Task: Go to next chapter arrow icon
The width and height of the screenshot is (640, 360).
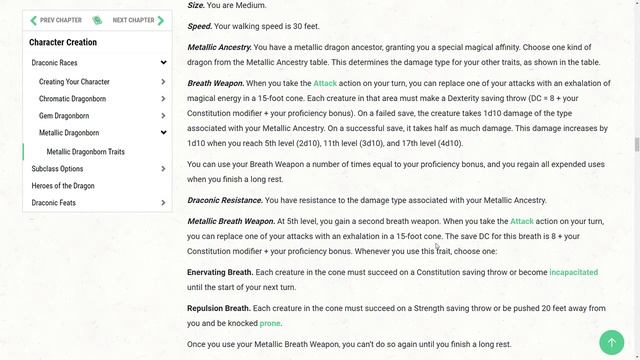Action: click(161, 20)
